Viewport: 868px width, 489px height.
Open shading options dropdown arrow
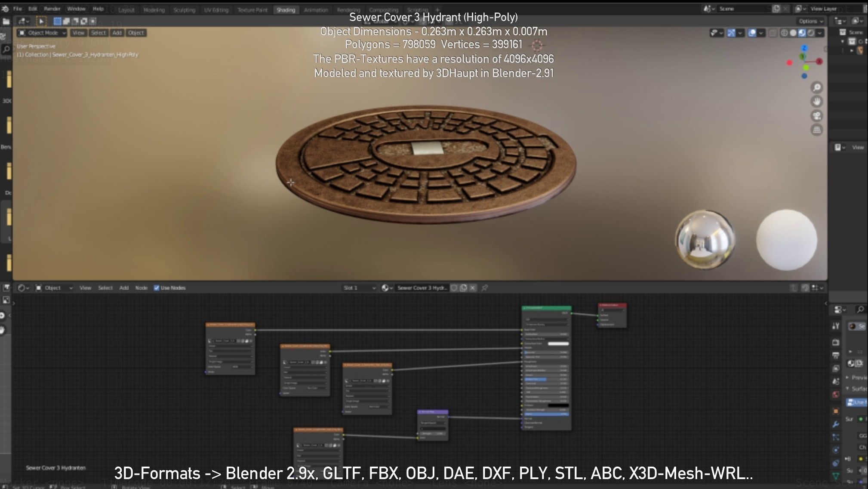click(820, 33)
